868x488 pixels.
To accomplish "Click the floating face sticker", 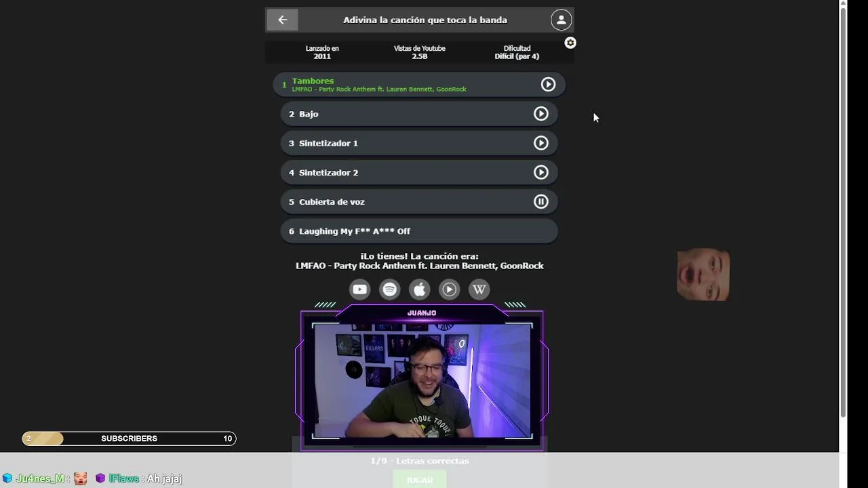I will point(703,274).
